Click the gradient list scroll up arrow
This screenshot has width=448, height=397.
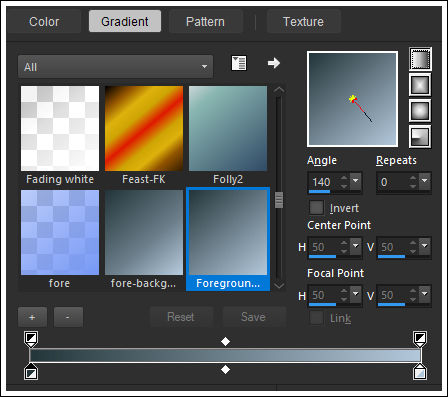click(279, 90)
